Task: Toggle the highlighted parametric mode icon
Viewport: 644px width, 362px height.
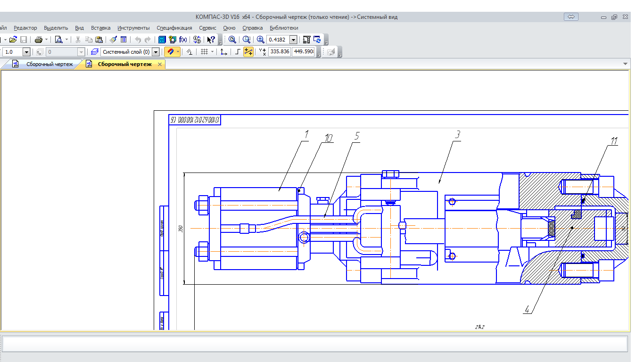Action: point(248,52)
